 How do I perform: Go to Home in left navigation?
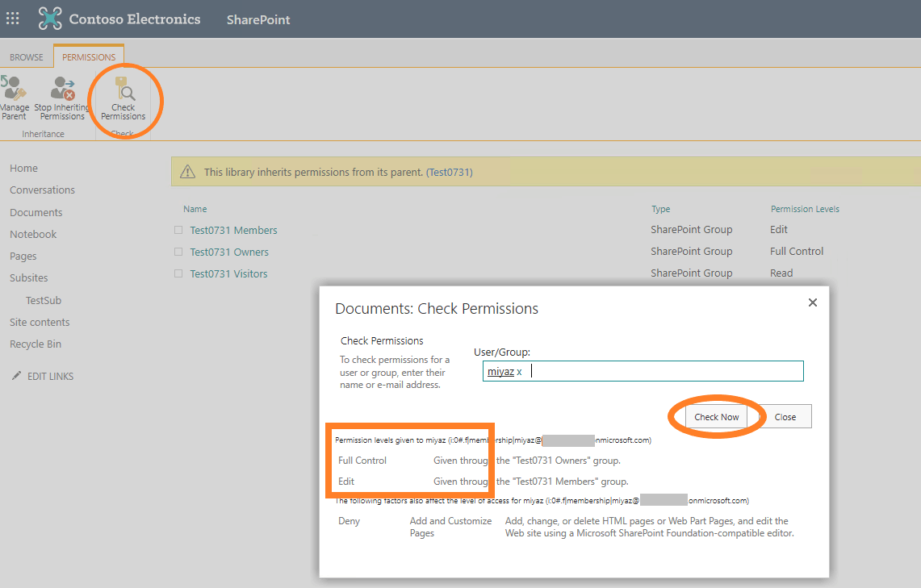[x=23, y=169]
